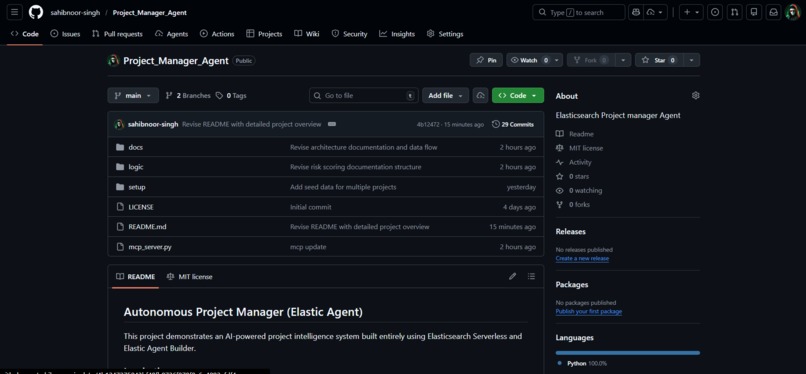Click the top search bar
This screenshot has height=374, width=806.
coord(579,12)
